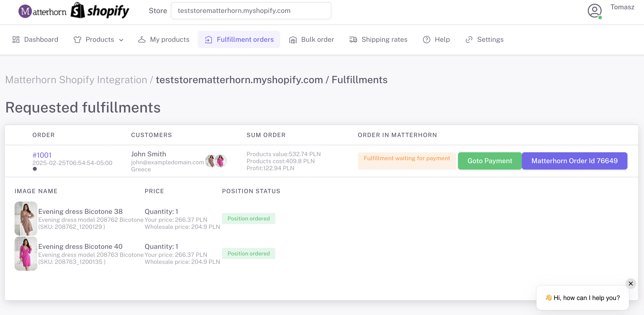Click the beige dress avatar beside John Smith

[211, 161]
